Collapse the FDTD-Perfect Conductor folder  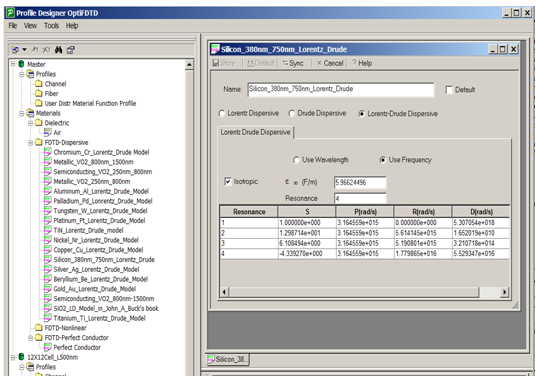30,338
